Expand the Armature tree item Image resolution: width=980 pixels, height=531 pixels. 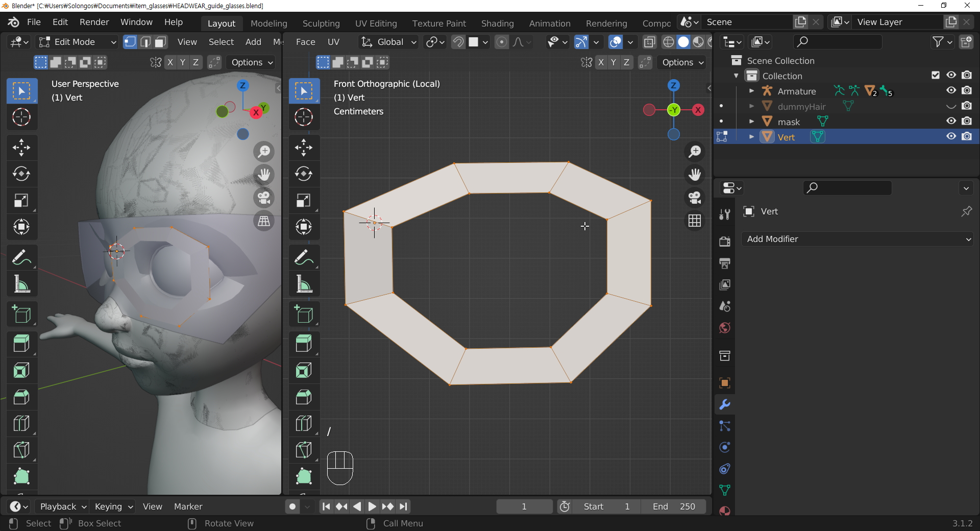pyautogui.click(x=751, y=91)
